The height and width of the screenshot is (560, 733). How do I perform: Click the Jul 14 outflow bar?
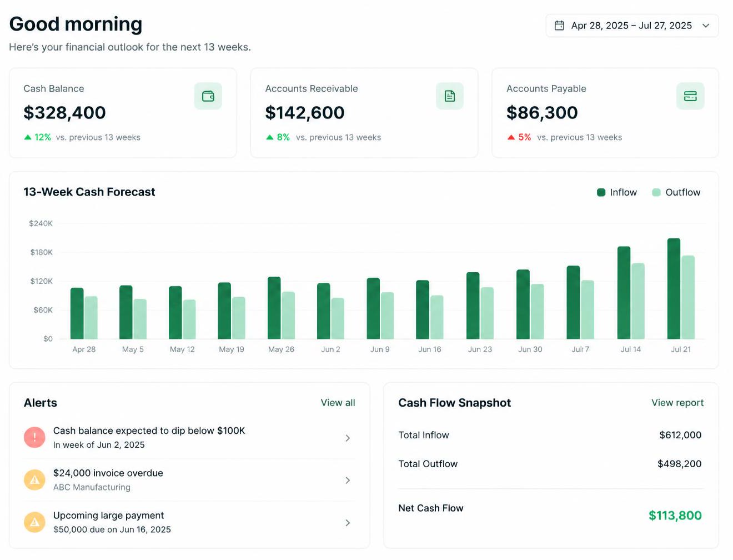[638, 301]
